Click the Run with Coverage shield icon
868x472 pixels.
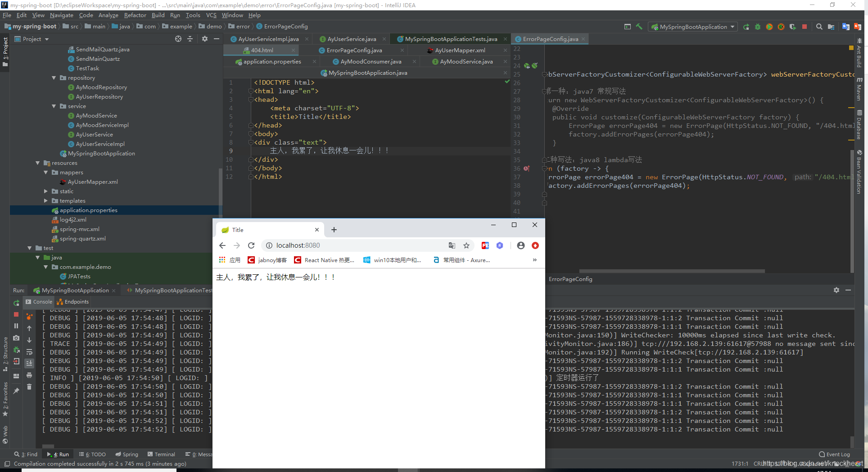(793, 27)
